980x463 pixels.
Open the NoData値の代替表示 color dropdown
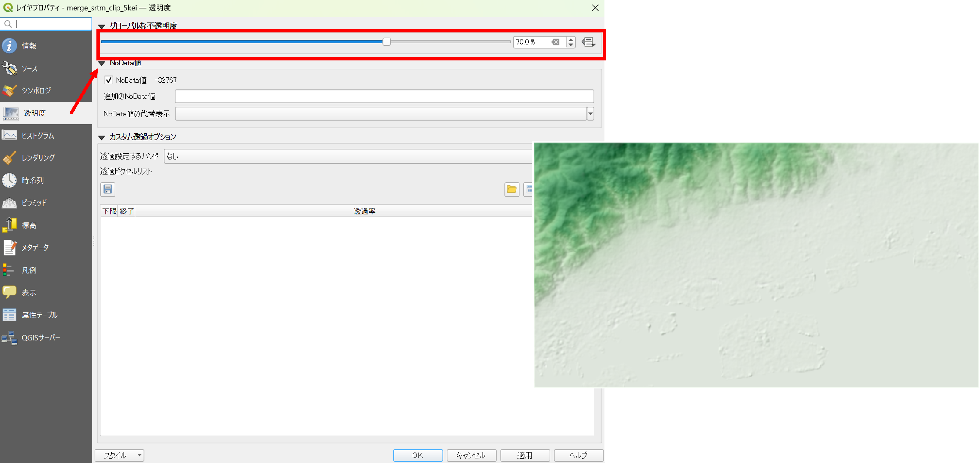[590, 113]
